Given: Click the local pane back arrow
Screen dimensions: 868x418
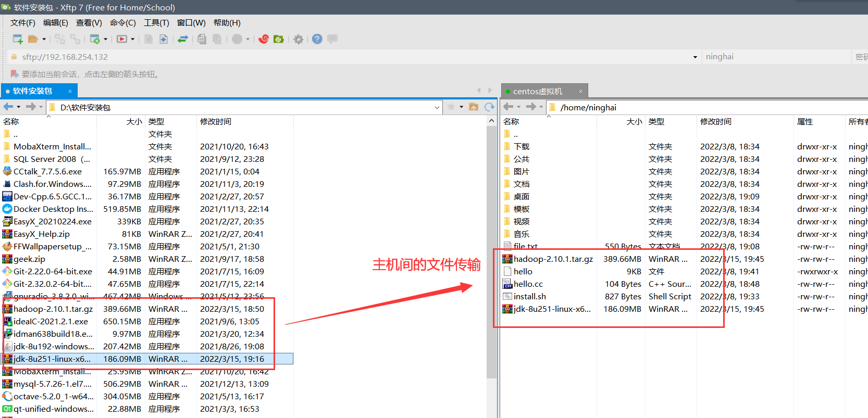Looking at the screenshot, I should [8, 107].
